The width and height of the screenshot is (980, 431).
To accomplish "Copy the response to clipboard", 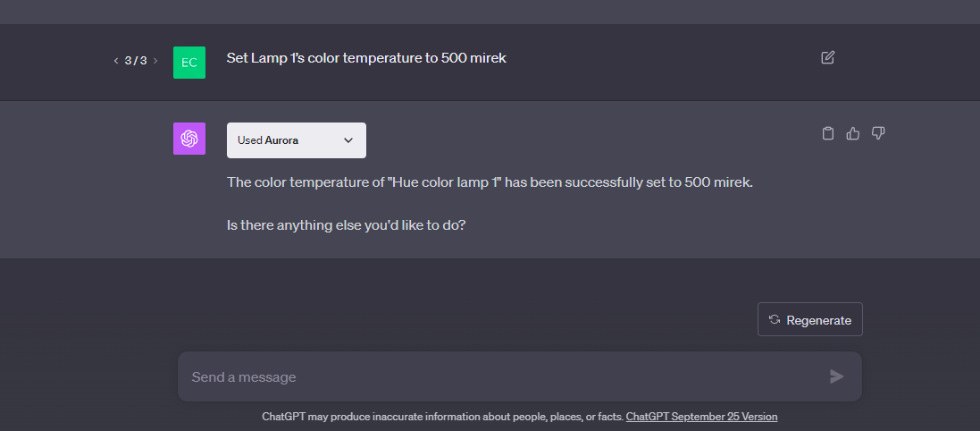I will tap(827, 133).
